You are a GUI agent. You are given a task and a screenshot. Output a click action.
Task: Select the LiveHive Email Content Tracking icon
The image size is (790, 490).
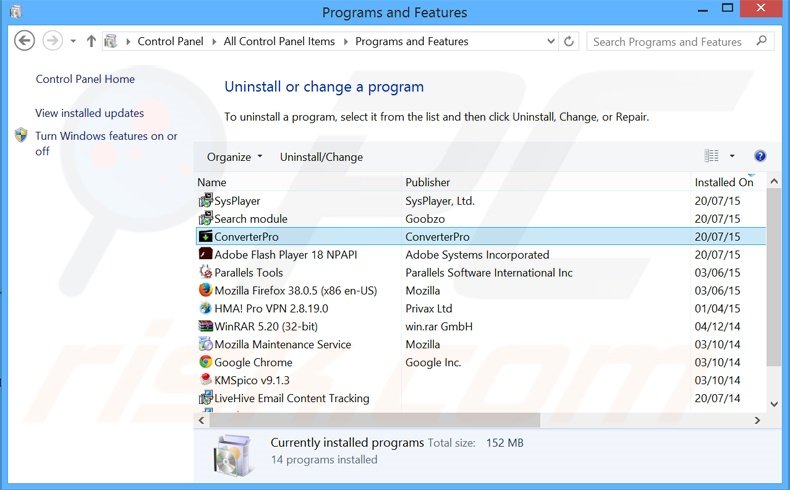(x=206, y=398)
